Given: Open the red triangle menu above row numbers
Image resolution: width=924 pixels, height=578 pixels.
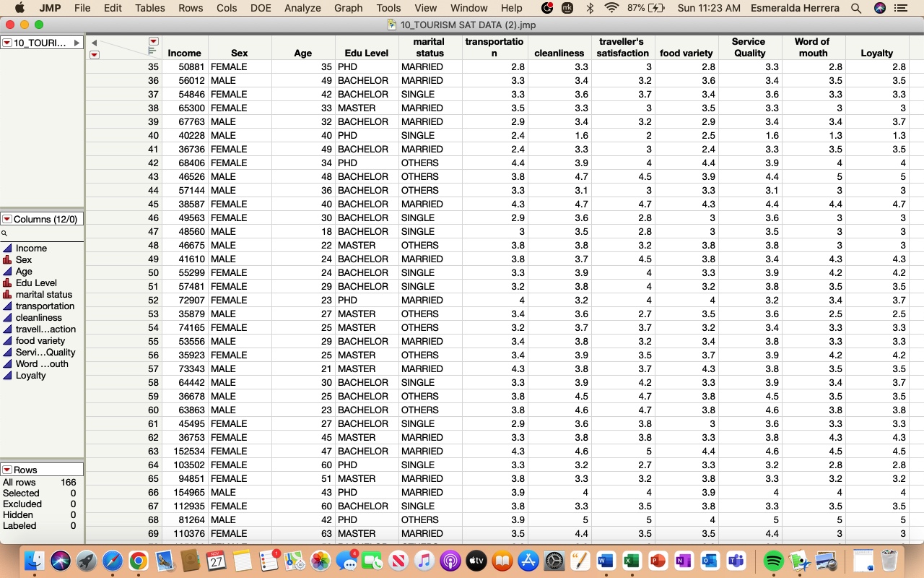Looking at the screenshot, I should (95, 55).
